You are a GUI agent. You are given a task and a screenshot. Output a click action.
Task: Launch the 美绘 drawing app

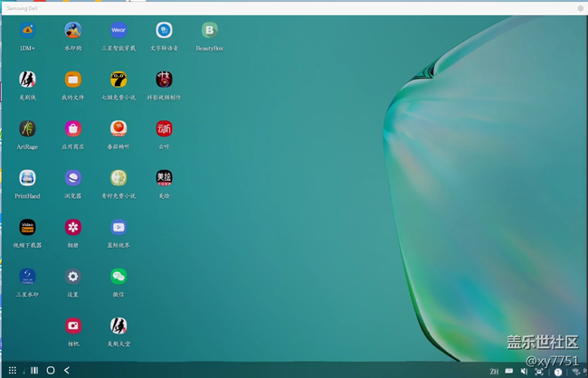pos(164,178)
